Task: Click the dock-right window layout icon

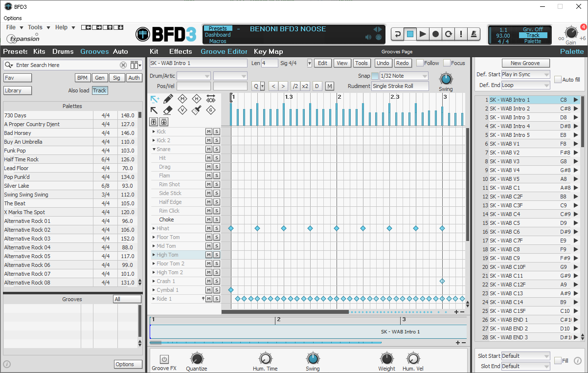Action: [96, 27]
